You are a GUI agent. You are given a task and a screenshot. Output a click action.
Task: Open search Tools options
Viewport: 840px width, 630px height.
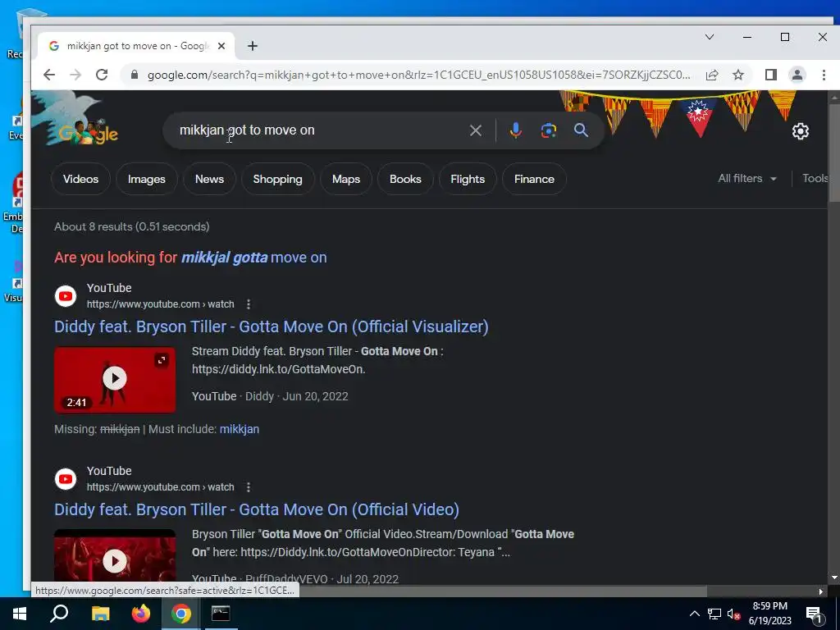coord(815,178)
